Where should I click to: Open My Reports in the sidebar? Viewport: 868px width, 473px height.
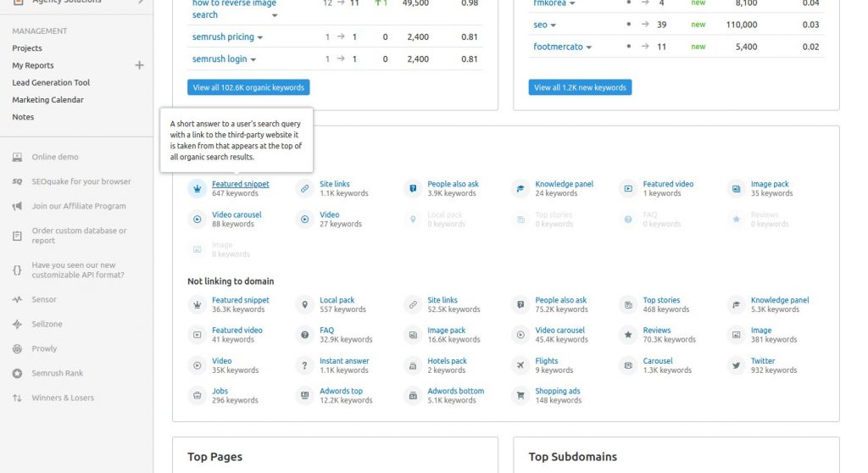(33, 65)
